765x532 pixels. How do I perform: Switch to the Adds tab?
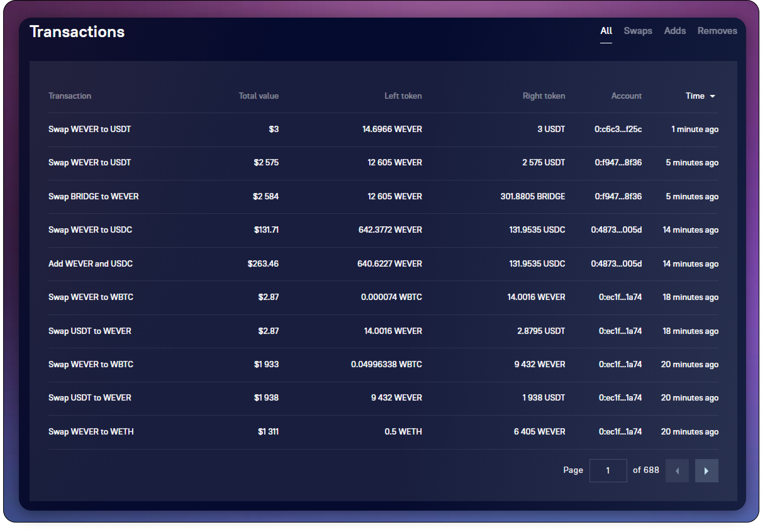coord(674,30)
